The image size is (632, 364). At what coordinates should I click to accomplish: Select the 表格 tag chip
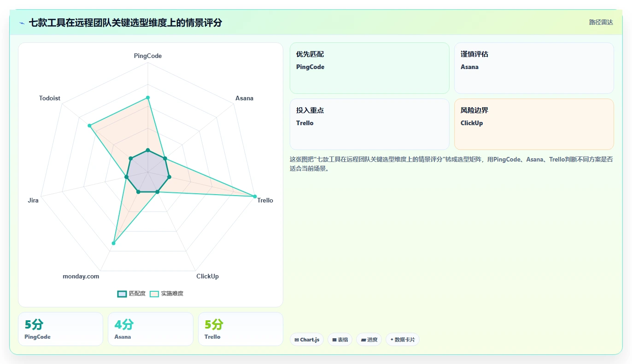[x=340, y=340]
